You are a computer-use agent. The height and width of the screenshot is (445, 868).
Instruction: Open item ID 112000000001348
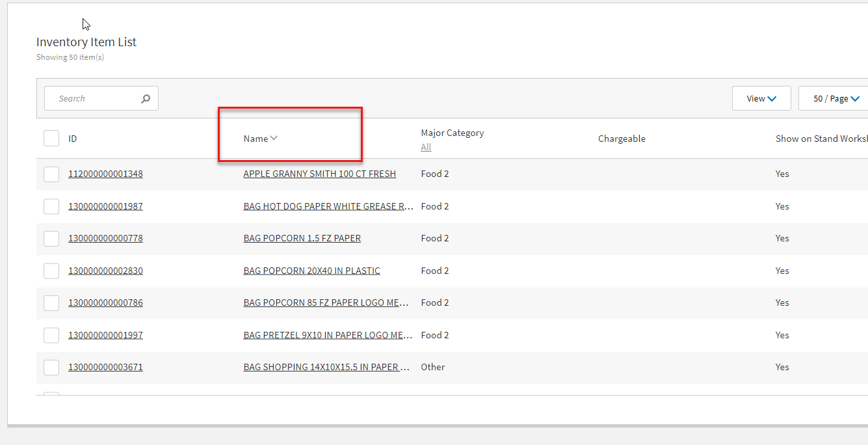[105, 174]
